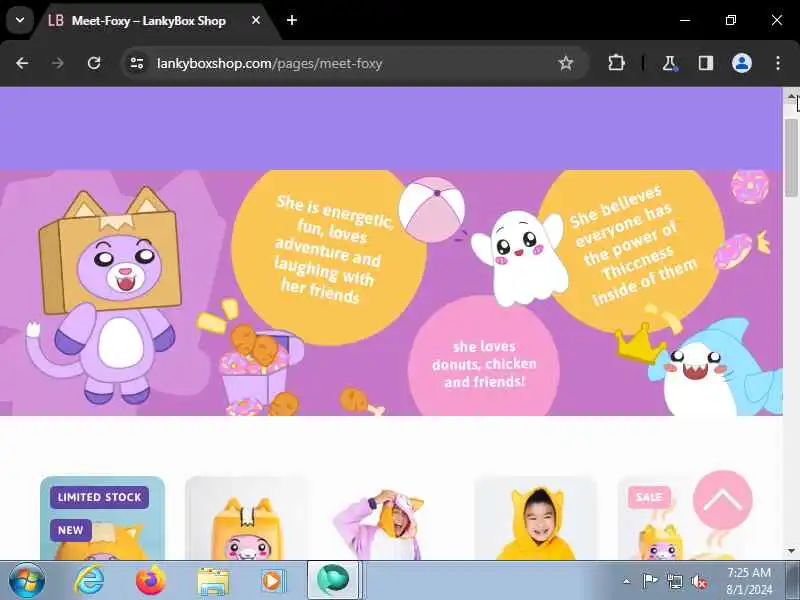Show hidden tray icons arrow
The width and height of the screenshot is (800, 600).
627,581
